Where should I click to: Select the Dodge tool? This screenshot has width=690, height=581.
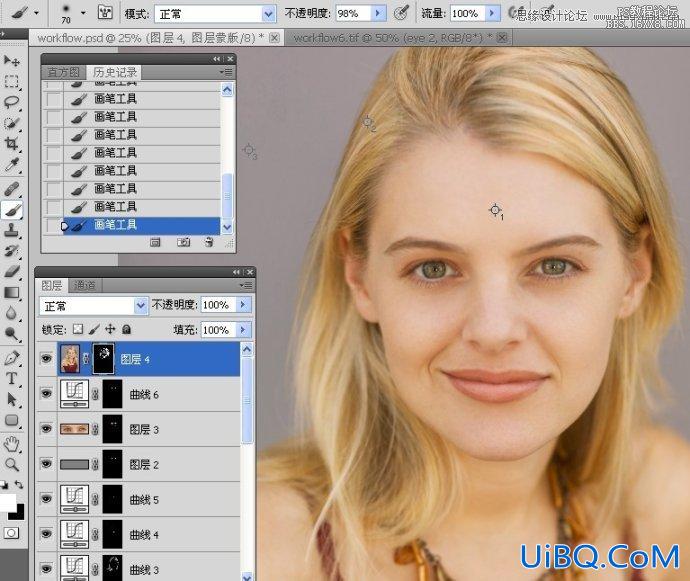pos(11,334)
